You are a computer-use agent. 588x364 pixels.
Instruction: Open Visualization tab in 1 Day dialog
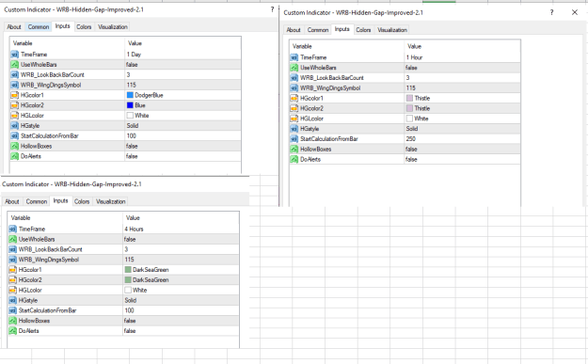coord(113,27)
